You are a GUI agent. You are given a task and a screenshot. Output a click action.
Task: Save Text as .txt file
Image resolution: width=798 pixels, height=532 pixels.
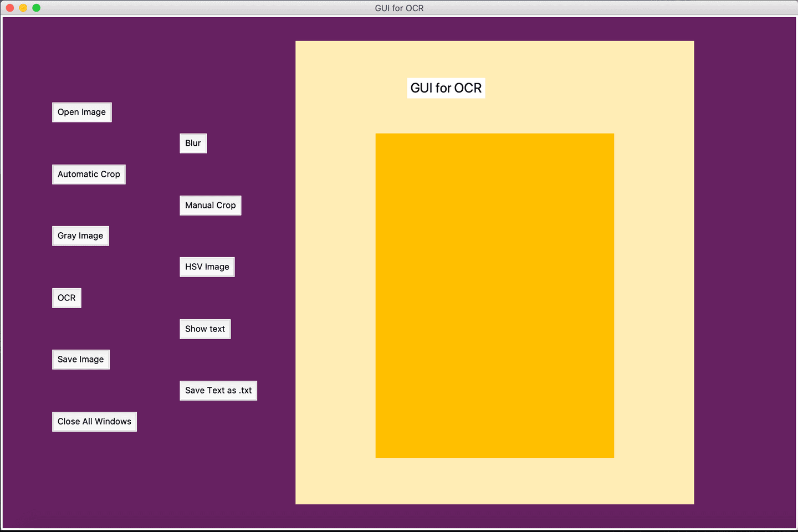point(218,390)
